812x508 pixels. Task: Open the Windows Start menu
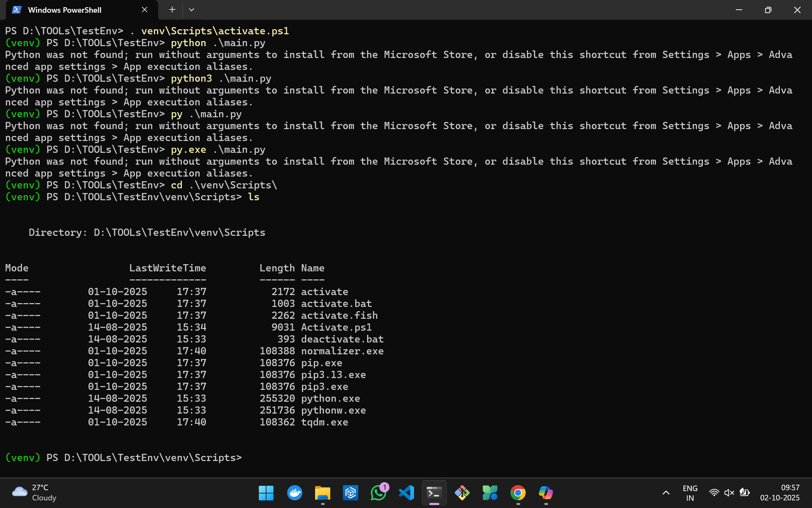click(x=266, y=493)
